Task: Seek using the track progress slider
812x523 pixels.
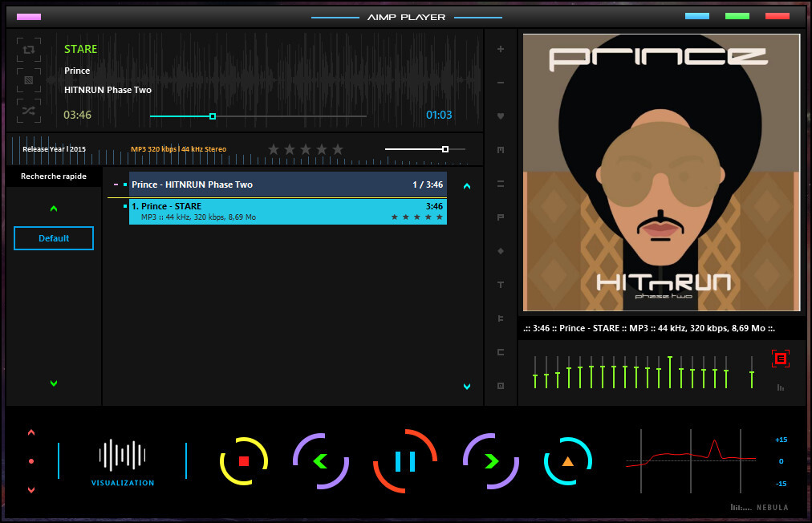Action: point(258,116)
